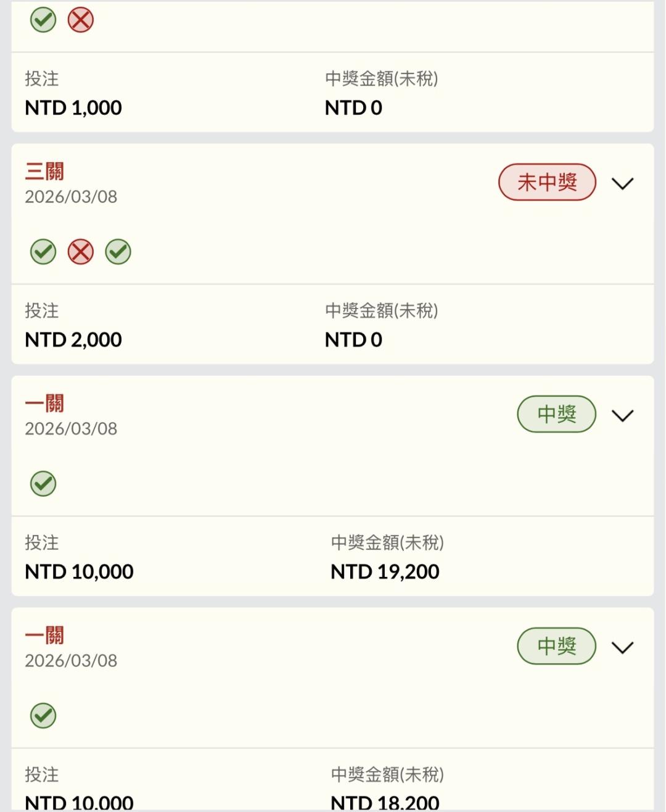Click red cross icon in top partial card
This screenshot has height=812, width=666.
tap(81, 20)
